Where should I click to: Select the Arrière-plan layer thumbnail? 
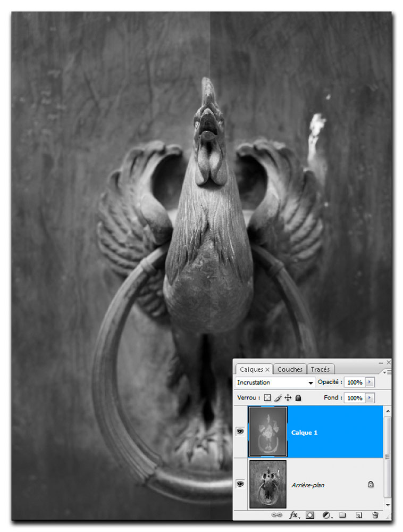268,484
